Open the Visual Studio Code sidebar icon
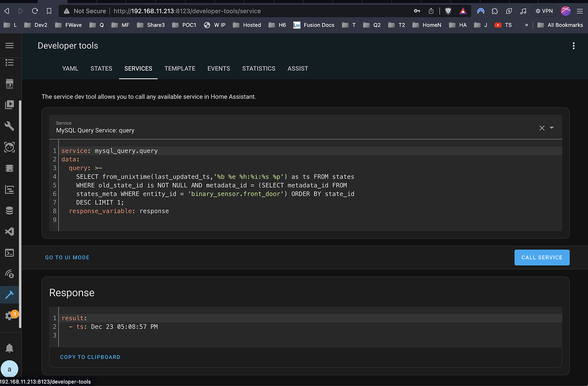The image size is (588, 386). 9,231
